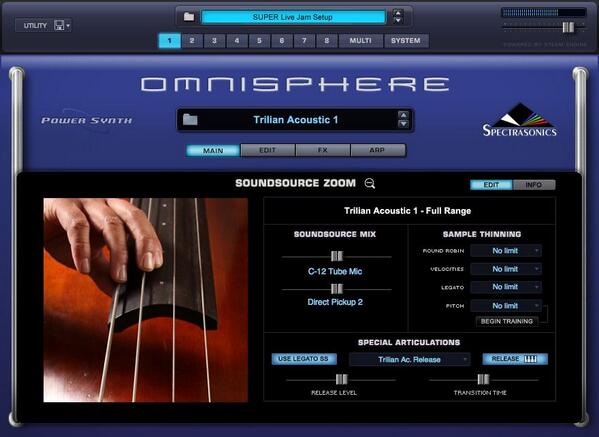Screen dimensions: 599x437
Task: Click the C-12 Tube Mic label
Action: [335, 272]
